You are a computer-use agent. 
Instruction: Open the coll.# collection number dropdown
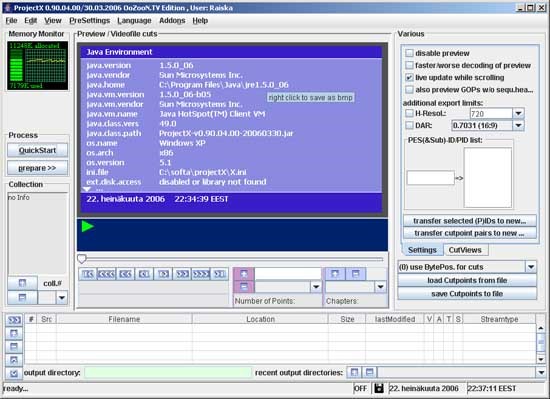click(62, 298)
